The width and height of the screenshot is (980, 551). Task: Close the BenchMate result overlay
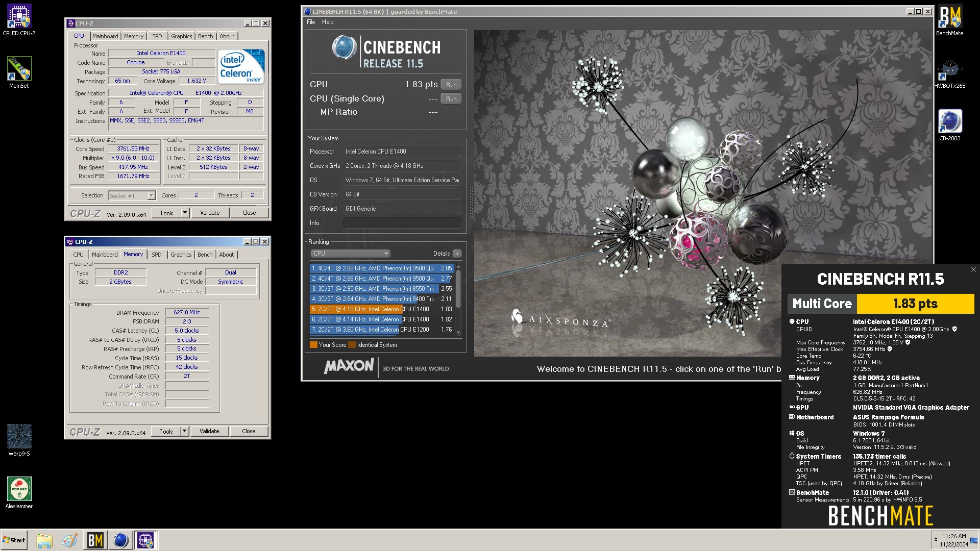973,270
